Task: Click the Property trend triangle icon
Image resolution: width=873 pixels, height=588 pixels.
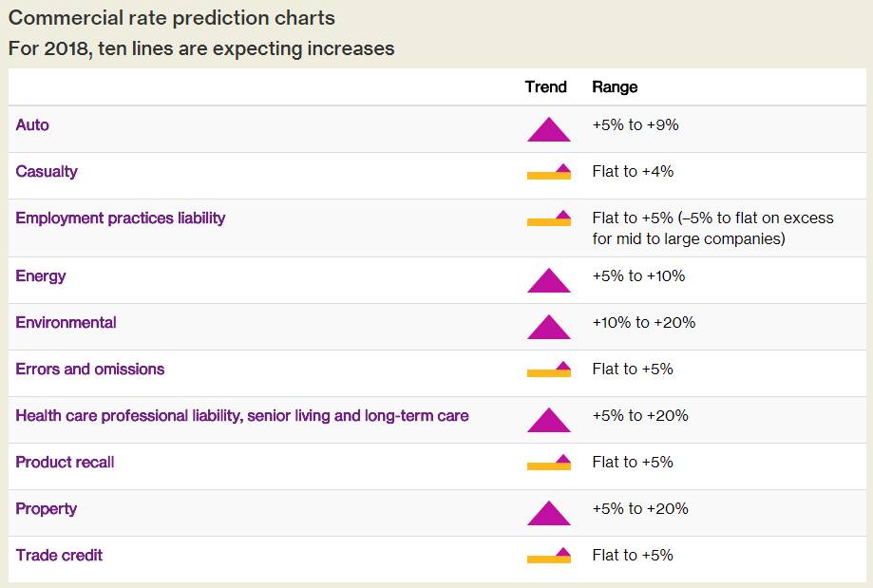Action: [548, 514]
